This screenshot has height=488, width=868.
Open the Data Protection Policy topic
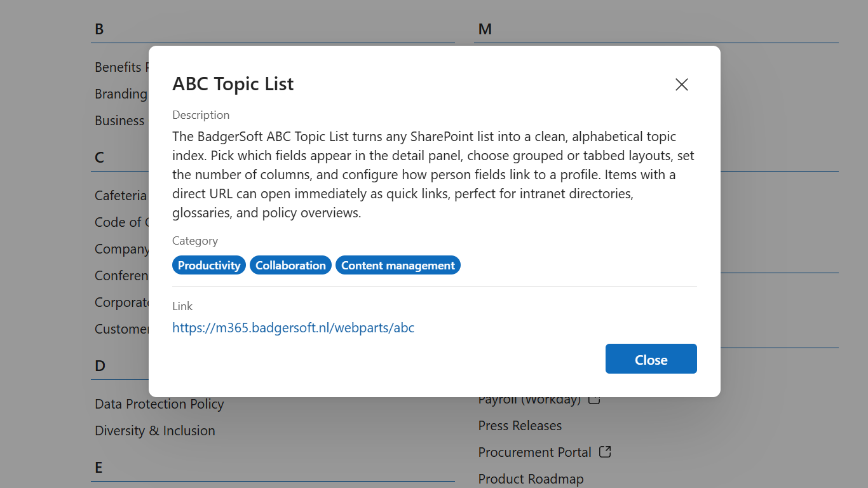click(159, 404)
